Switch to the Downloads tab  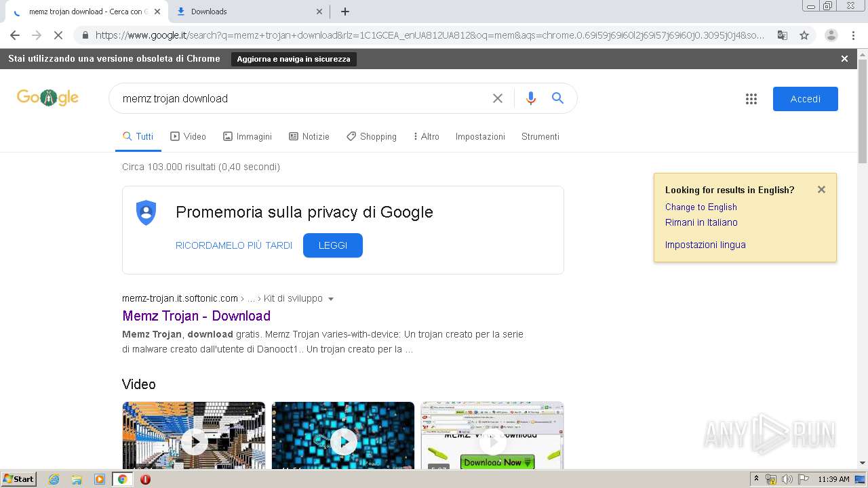coord(250,12)
